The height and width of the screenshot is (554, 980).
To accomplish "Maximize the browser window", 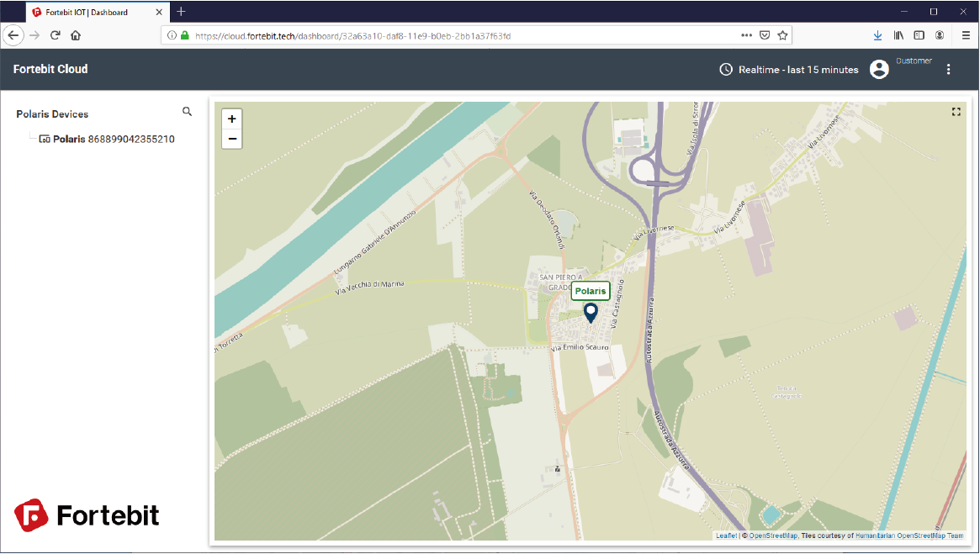I will 934,12.
